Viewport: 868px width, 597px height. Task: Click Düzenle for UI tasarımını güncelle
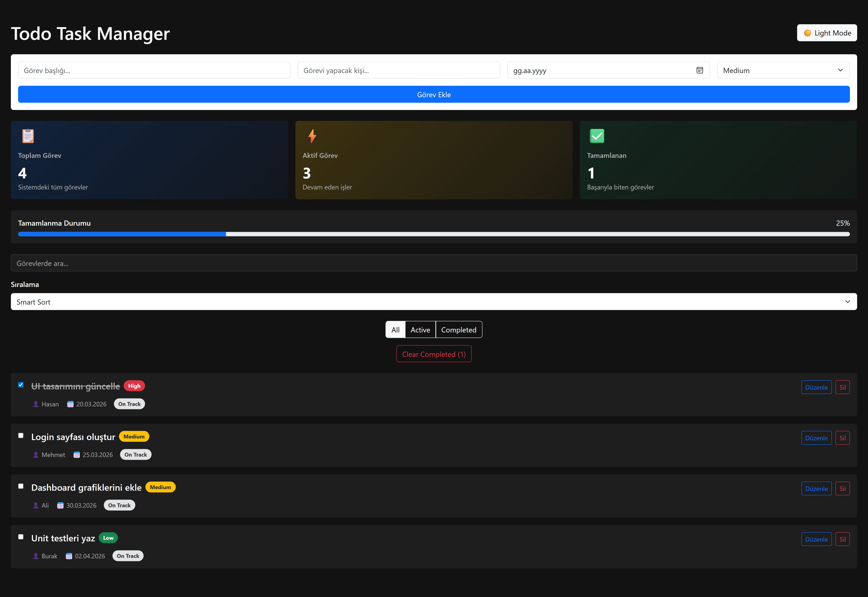coord(816,387)
